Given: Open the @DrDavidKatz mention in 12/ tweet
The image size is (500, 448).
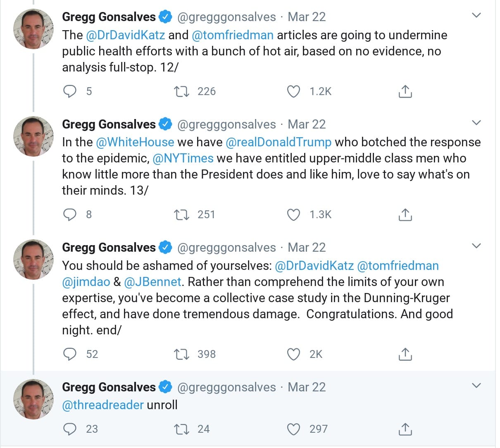Looking at the screenshot, I should [125, 35].
